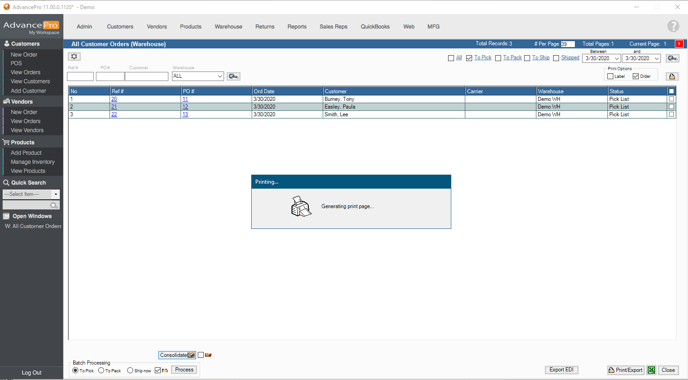Open Manage Inventory in the sidebar

(32, 162)
